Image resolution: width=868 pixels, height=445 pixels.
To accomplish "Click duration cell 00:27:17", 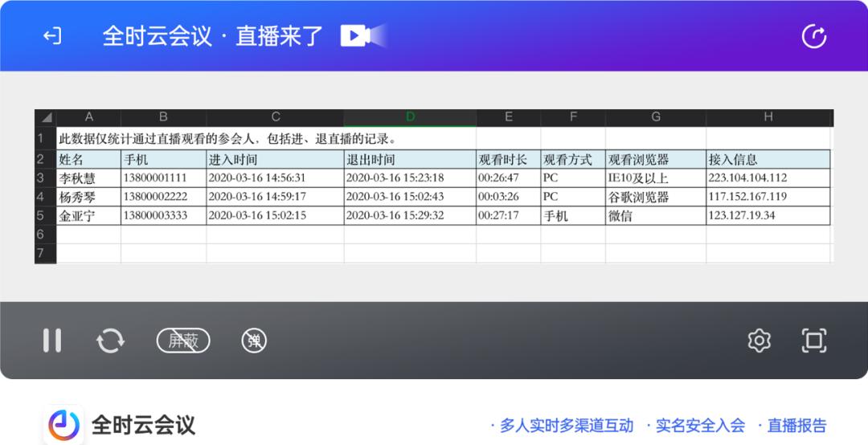I will coord(508,216).
